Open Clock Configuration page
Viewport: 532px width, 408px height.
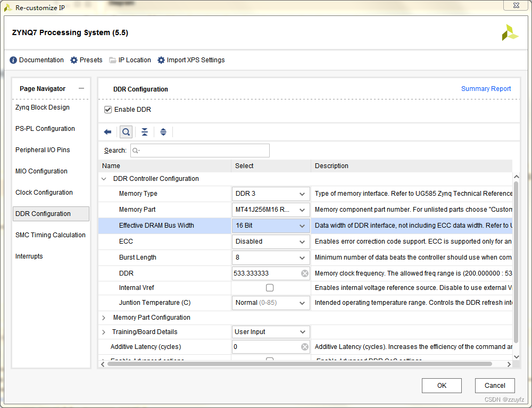(x=44, y=193)
